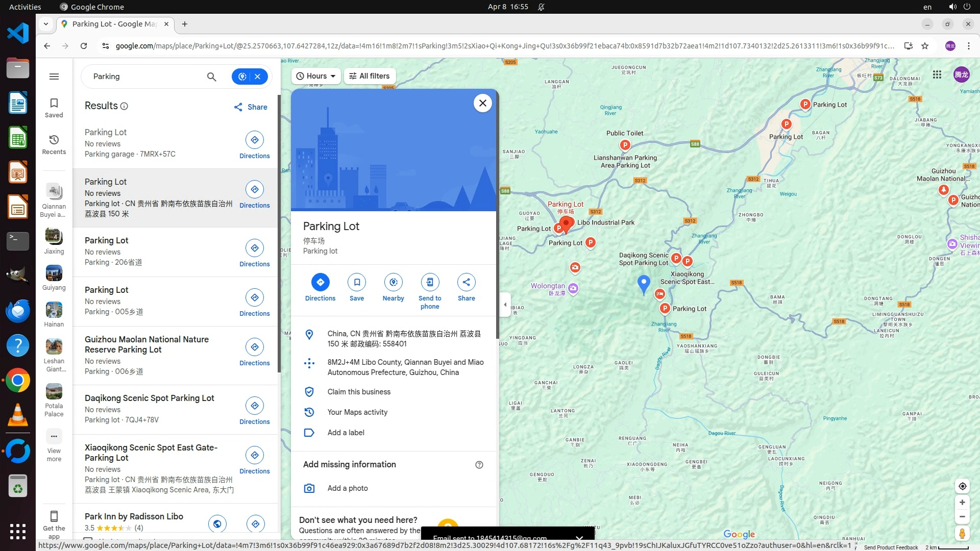Show your location on the map
The image size is (980, 551).
coord(962,486)
